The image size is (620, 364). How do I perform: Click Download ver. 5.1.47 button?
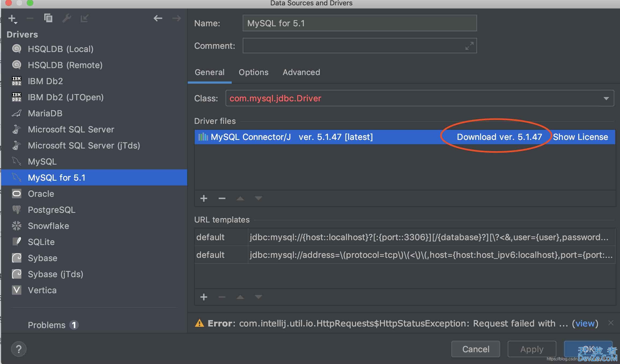tap(500, 137)
